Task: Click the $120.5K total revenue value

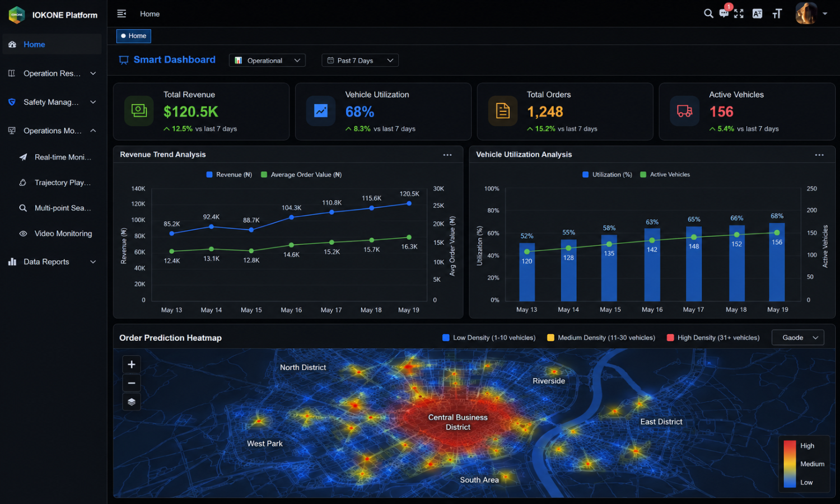Action: pos(191,112)
